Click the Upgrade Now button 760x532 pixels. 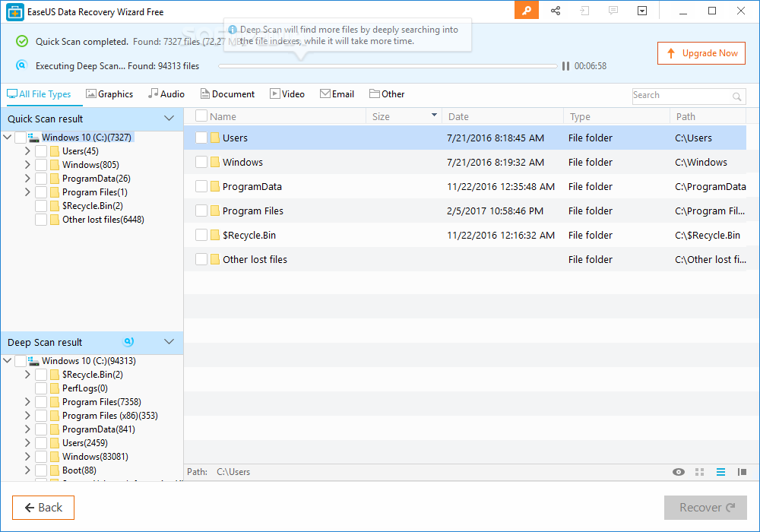click(x=701, y=53)
